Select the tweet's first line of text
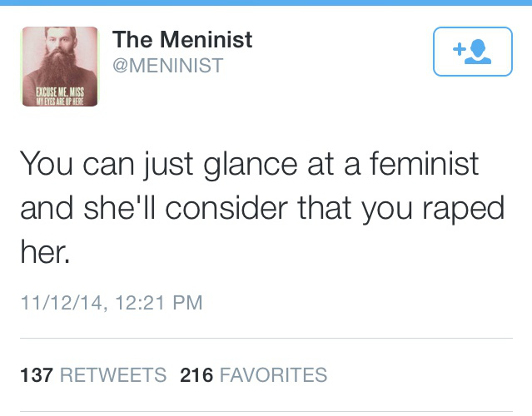Screen dimensions: 532x416 pos(249,164)
